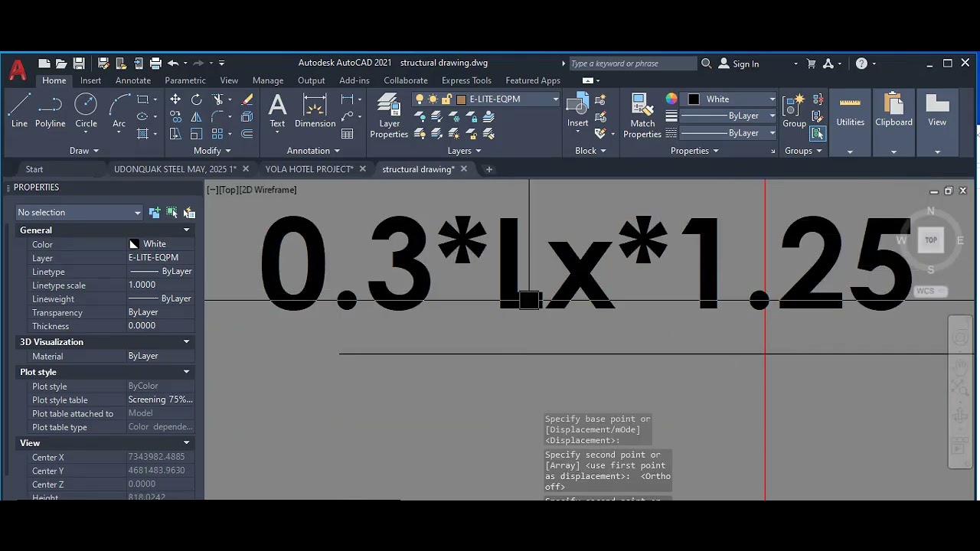
Task: Open the Text tool
Action: (277, 111)
